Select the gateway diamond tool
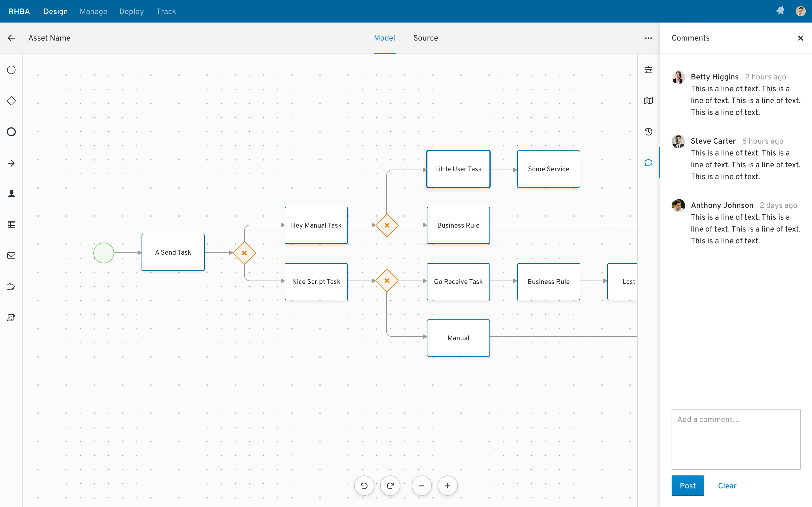Image resolution: width=812 pixels, height=507 pixels. pos(11,101)
